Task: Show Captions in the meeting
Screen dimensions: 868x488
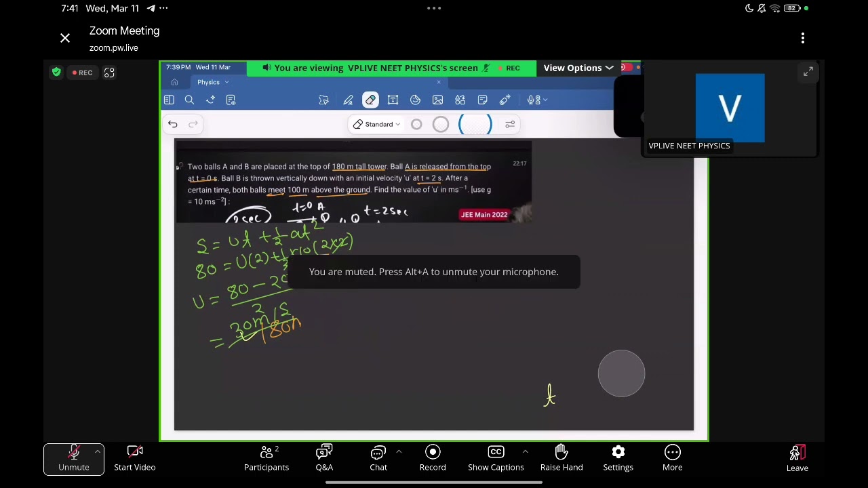Action: coord(496,459)
